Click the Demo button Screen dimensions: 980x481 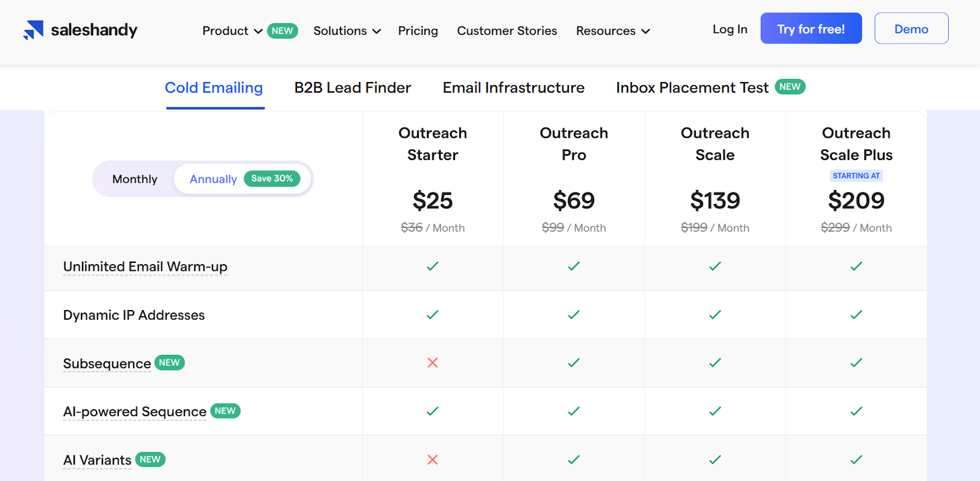pyautogui.click(x=911, y=28)
